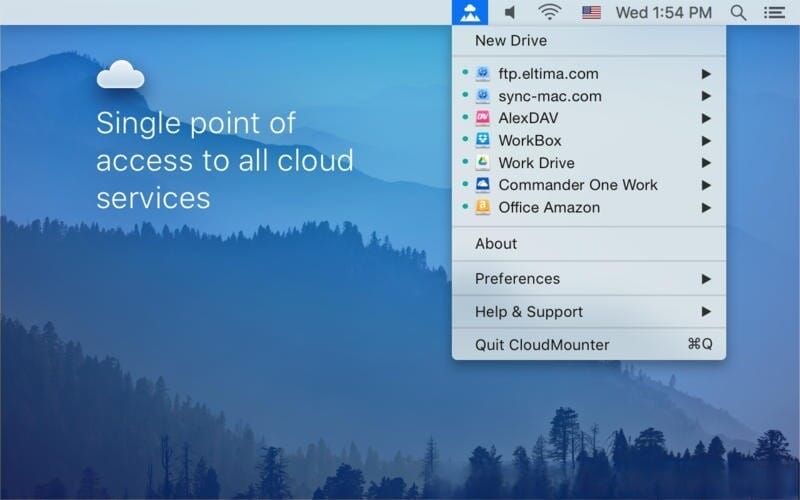The image size is (800, 500).
Task: Click the Office Amazon S3 icon
Action: tap(483, 207)
